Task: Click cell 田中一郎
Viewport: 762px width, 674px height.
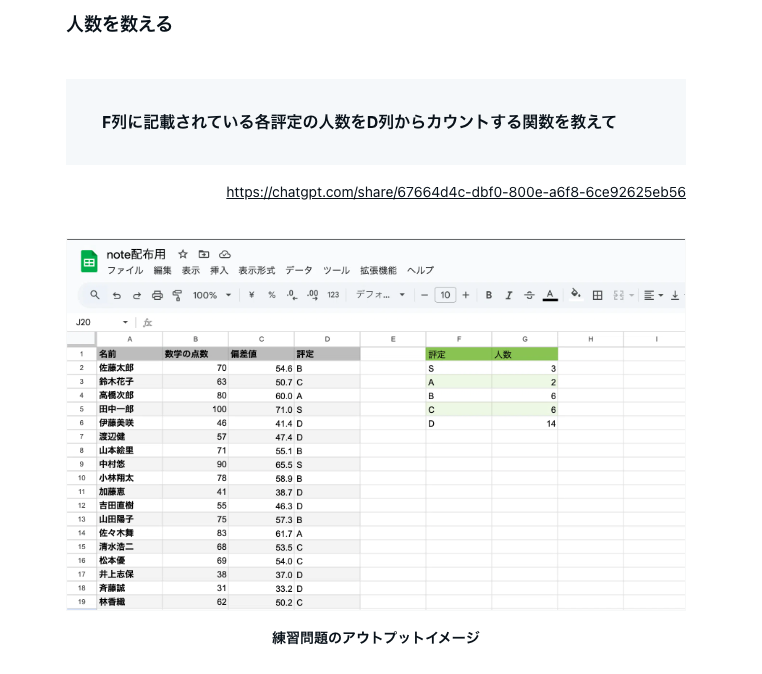Action: (129, 409)
